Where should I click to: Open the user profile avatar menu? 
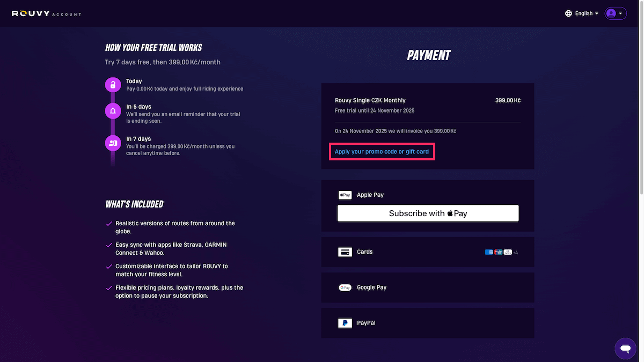(x=616, y=13)
